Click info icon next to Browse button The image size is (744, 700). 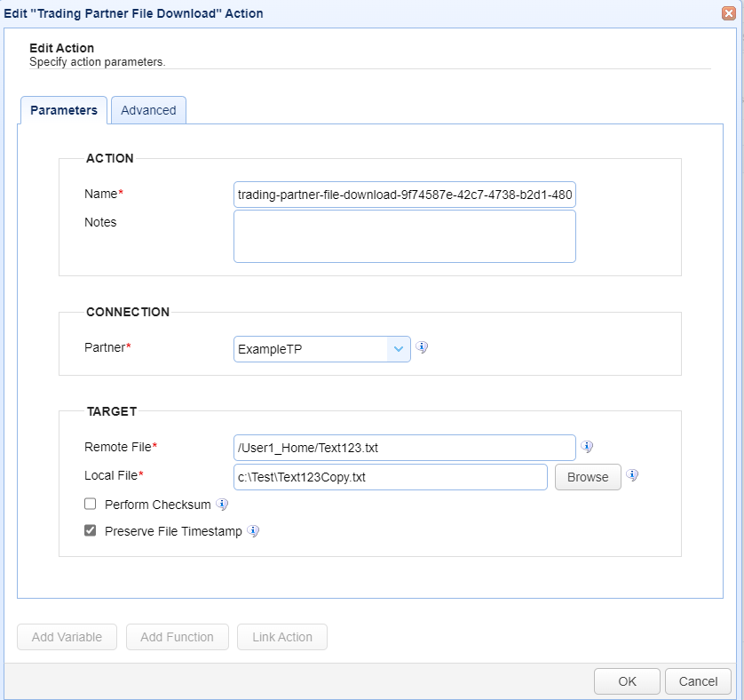click(x=631, y=475)
